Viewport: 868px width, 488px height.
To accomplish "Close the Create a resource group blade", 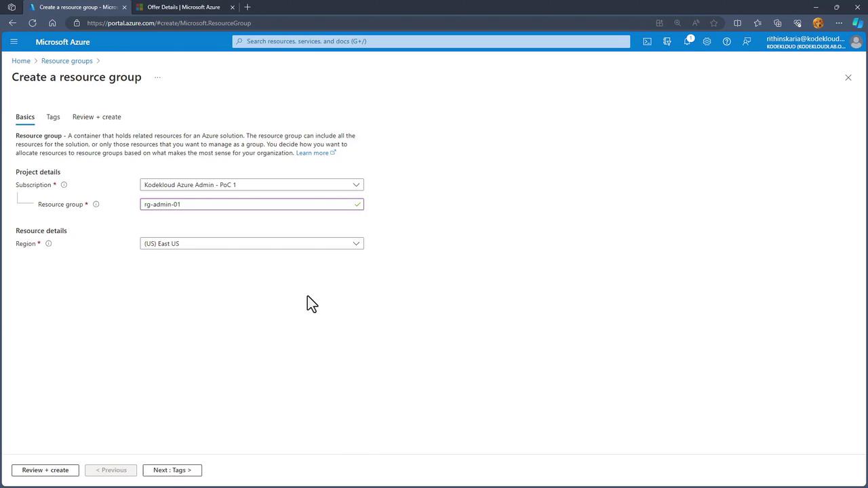I will 848,77.
